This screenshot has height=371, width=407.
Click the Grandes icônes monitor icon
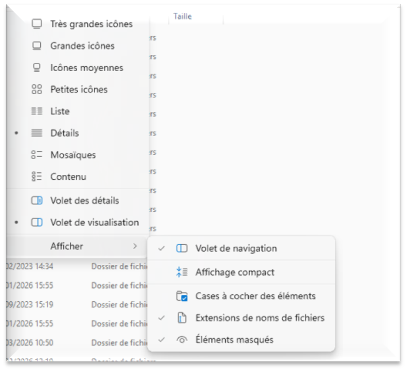37,46
